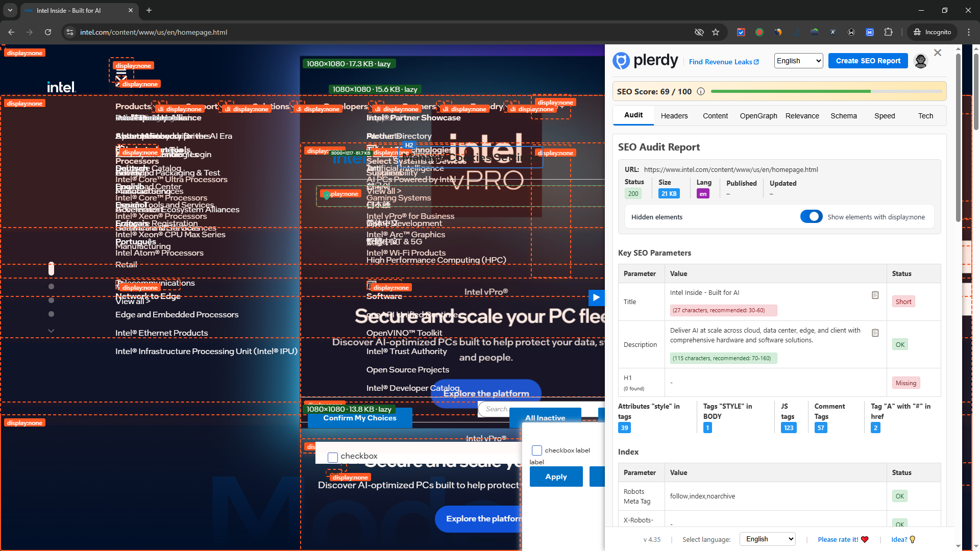
Task: Open the Plerdy profile avatar
Action: tap(920, 61)
